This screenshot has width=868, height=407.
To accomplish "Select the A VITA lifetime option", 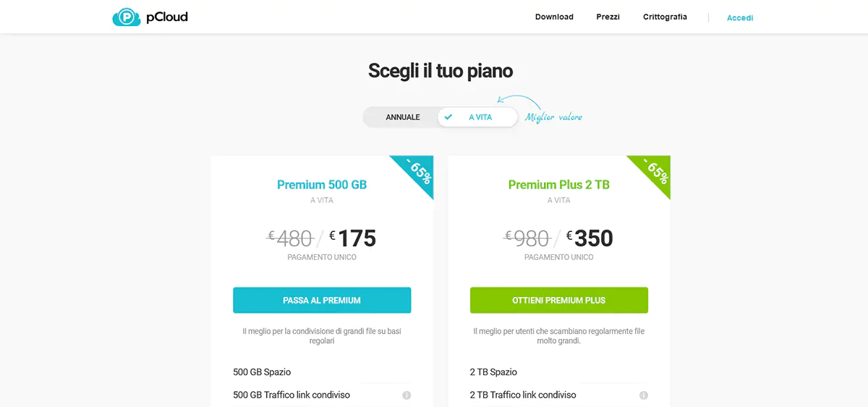I will tap(480, 117).
